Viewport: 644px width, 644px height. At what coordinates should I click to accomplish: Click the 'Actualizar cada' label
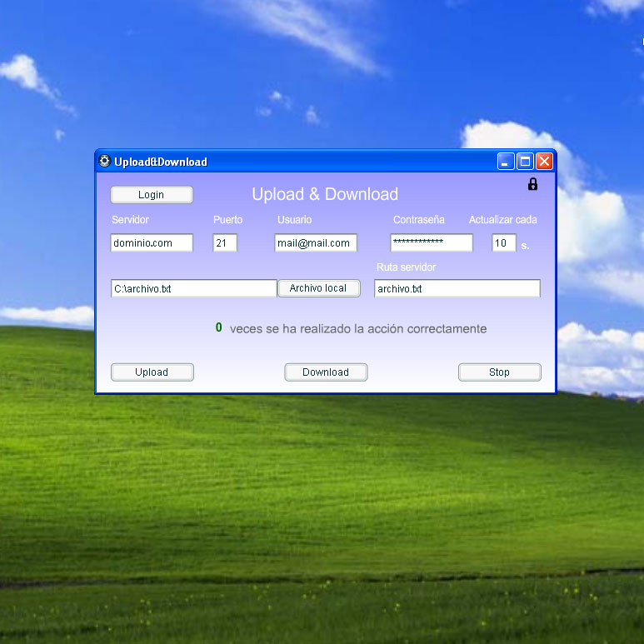tap(502, 220)
